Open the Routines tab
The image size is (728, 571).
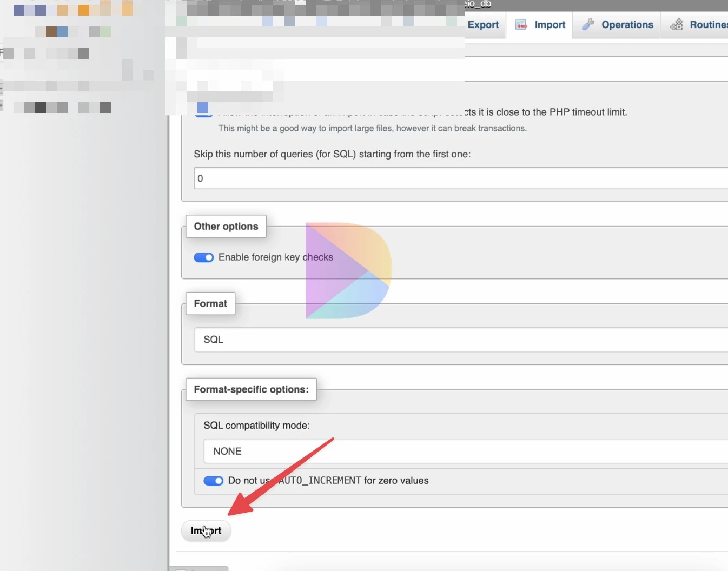[x=694, y=25]
